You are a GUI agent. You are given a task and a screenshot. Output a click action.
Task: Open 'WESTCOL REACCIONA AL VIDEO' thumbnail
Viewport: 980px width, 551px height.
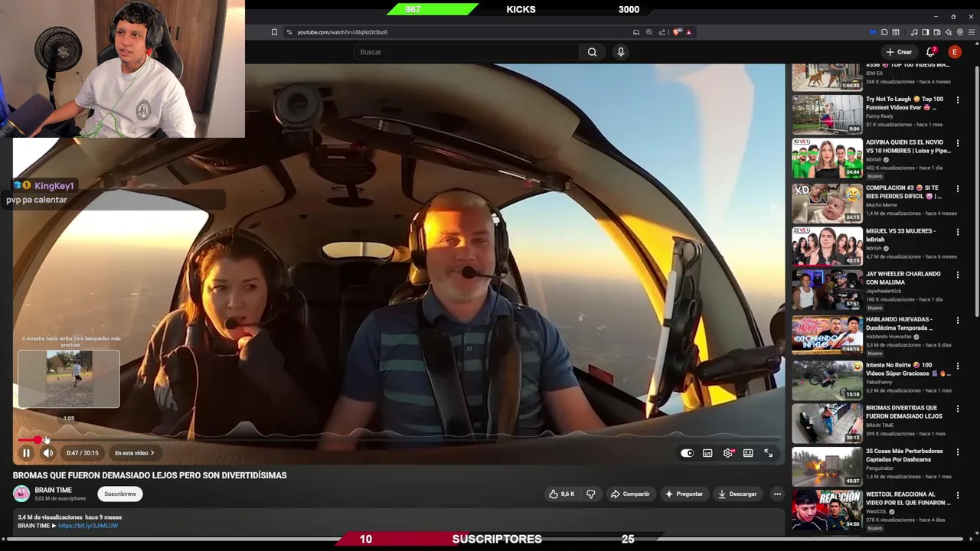[x=827, y=510]
